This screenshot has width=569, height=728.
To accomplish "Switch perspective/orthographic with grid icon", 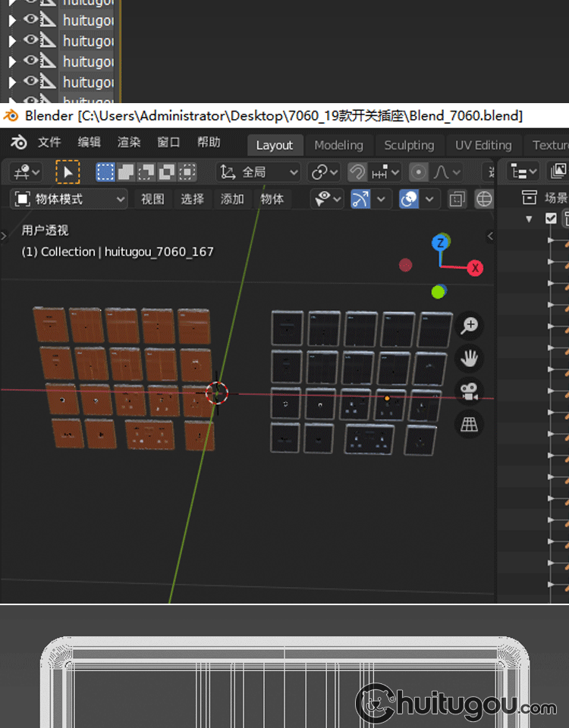I will pos(470,425).
